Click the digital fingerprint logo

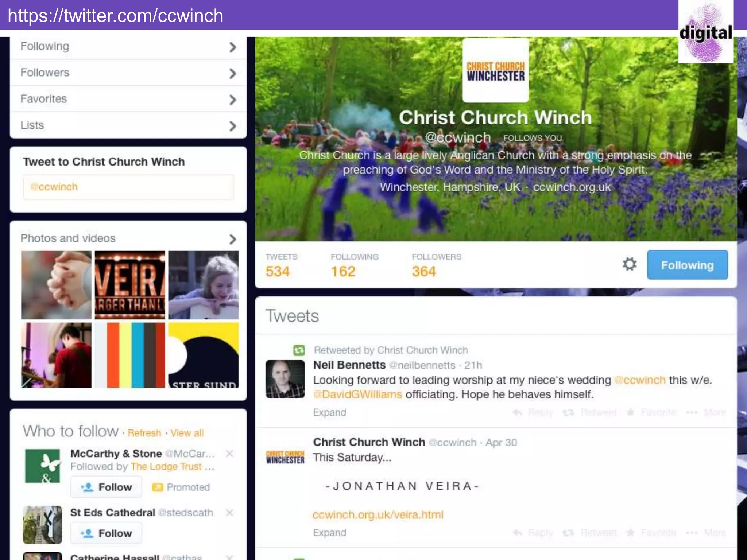coord(706,32)
